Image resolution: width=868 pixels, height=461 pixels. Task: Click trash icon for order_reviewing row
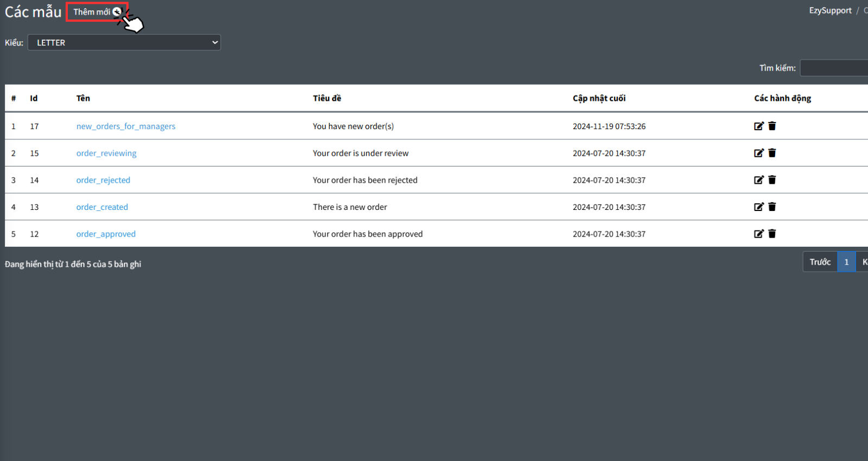click(772, 153)
